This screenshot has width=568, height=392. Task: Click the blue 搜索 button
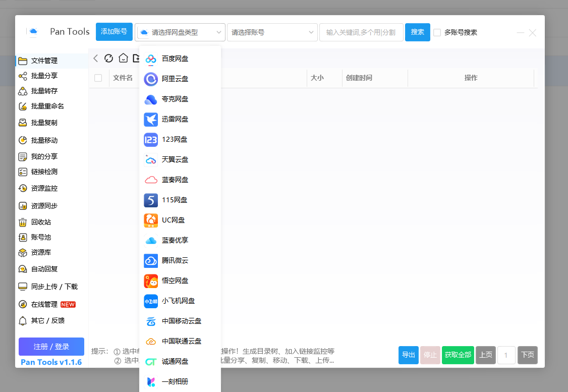417,32
